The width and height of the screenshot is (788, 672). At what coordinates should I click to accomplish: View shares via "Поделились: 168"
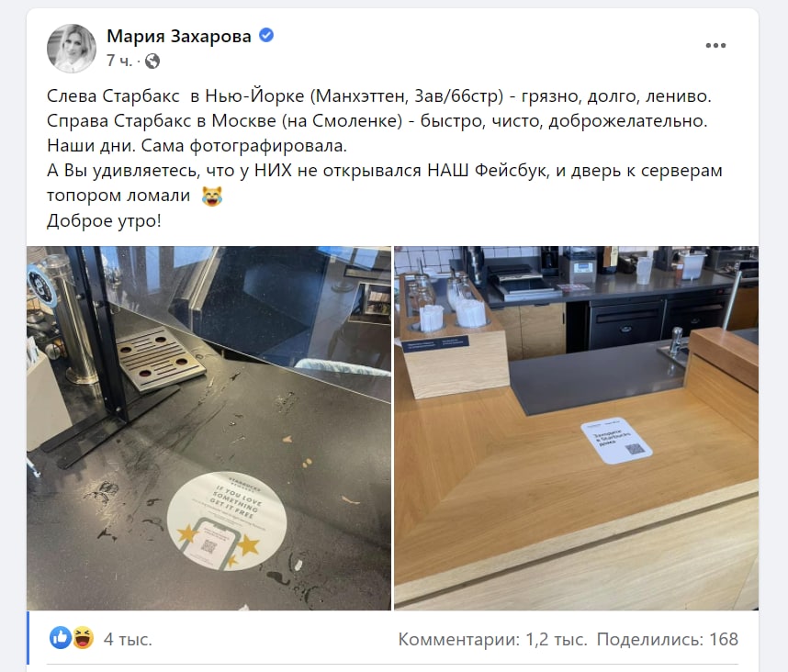pos(668,639)
